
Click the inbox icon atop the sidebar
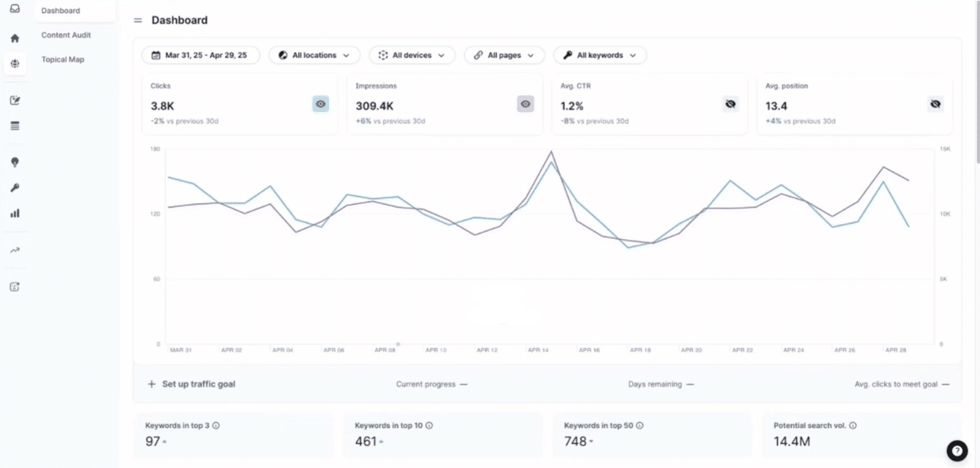15,9
